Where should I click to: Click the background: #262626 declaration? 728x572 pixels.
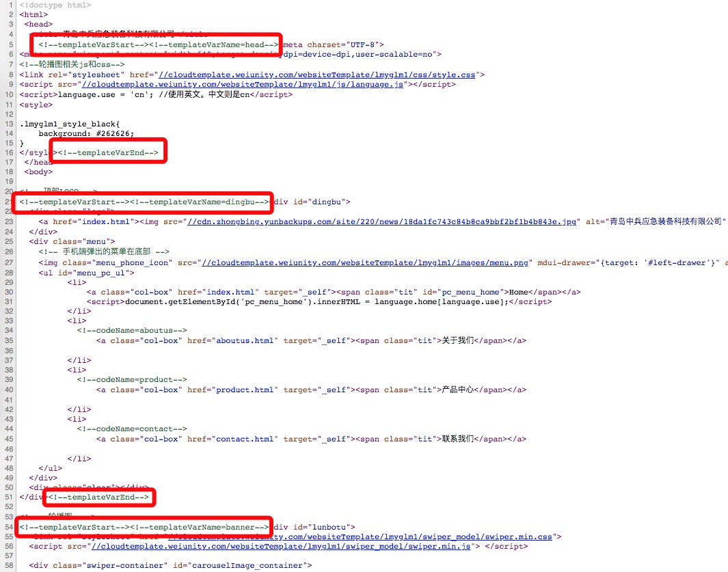86,134
